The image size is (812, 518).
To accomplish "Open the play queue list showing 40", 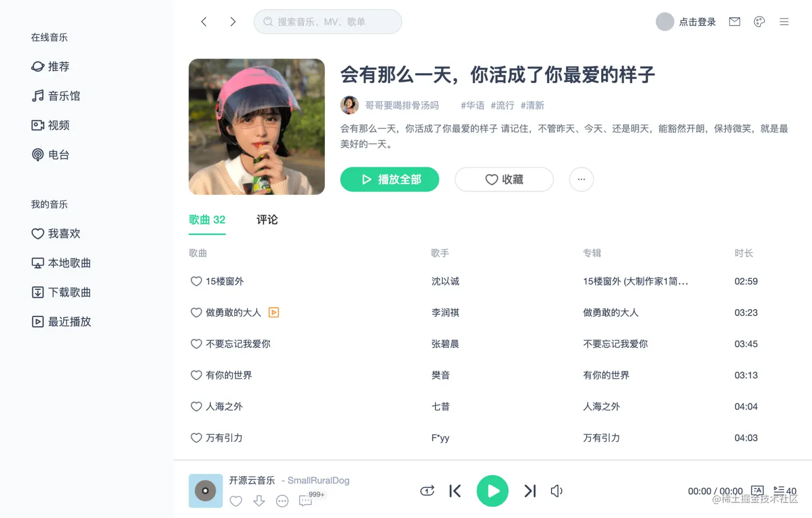I will click(x=785, y=491).
